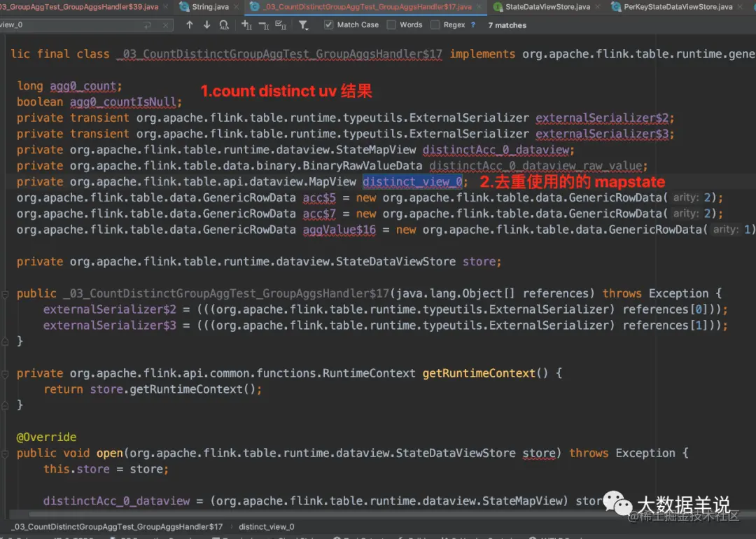Click the class name in bottom breadcrumb

point(118,527)
